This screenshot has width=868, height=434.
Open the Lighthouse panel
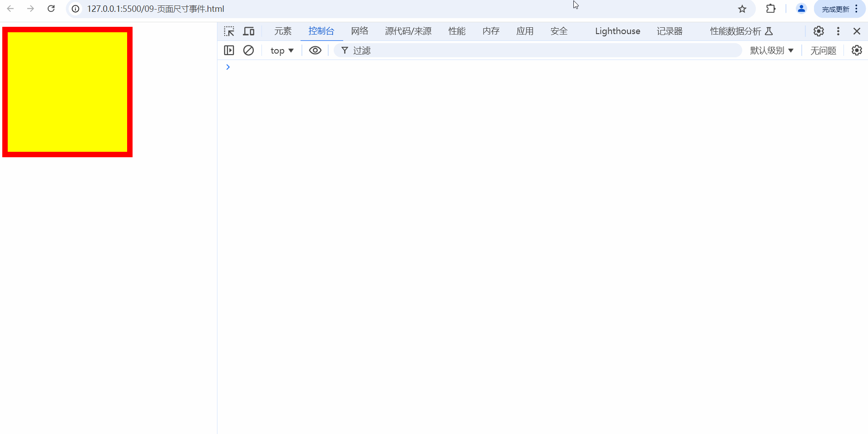tap(617, 31)
